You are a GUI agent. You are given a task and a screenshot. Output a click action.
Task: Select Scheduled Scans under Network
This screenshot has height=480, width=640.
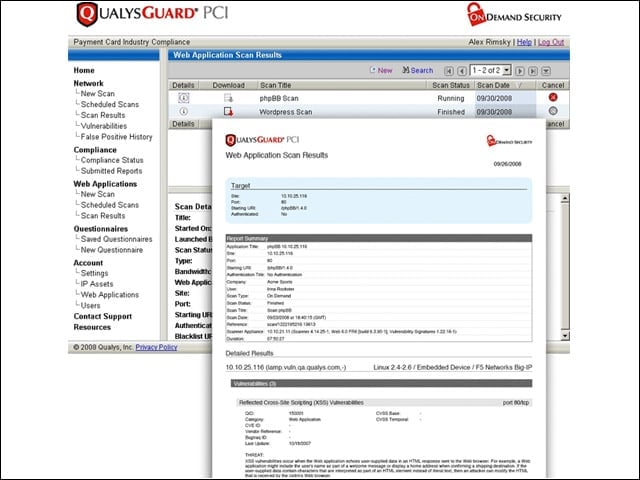tap(110, 104)
